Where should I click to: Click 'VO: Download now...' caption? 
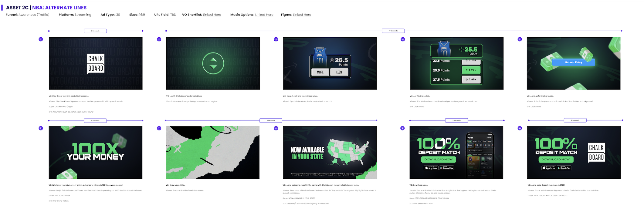click(419, 185)
